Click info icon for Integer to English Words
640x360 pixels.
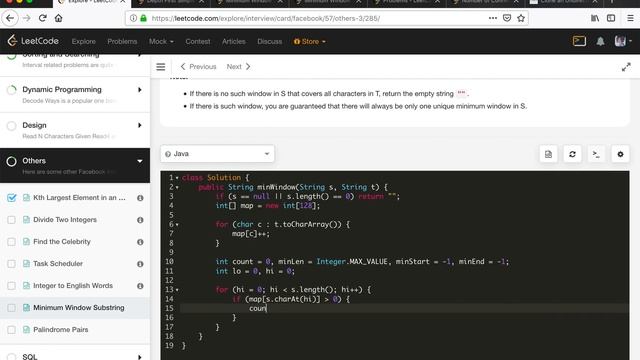[x=140, y=286]
